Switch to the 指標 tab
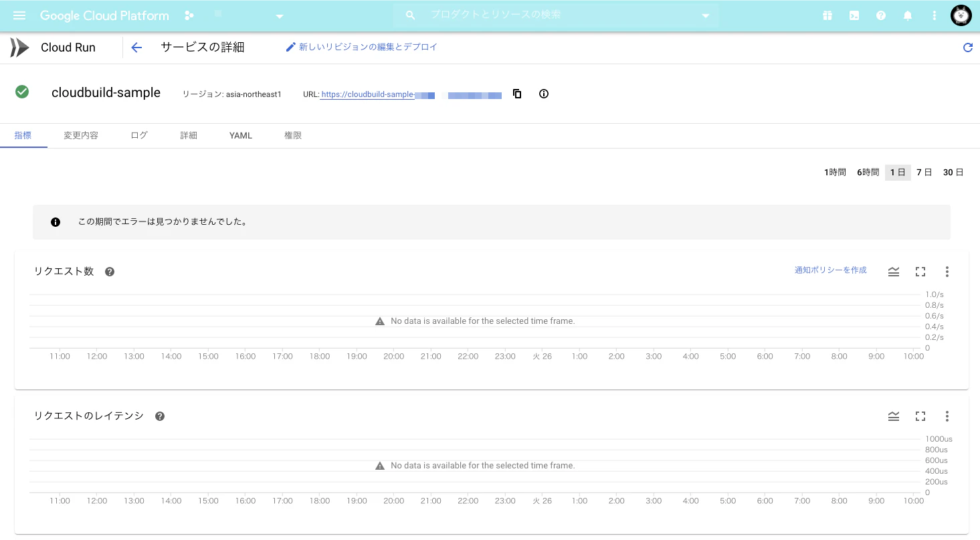Screen dimensions: 980x540 point(23,135)
